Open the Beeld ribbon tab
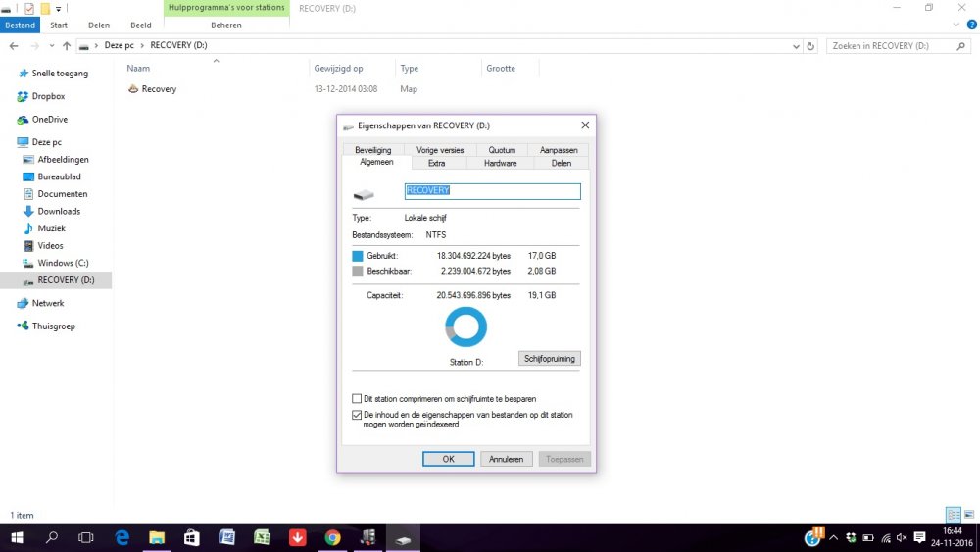This screenshot has height=552, width=980. (x=140, y=25)
